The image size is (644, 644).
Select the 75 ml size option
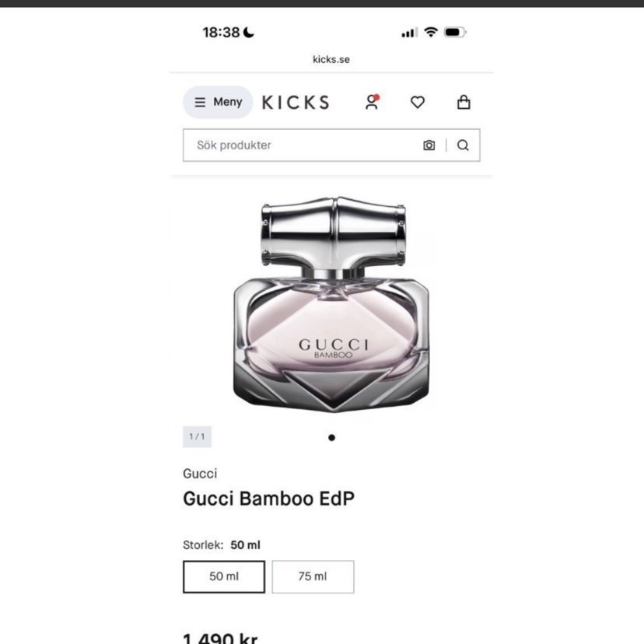tap(313, 576)
